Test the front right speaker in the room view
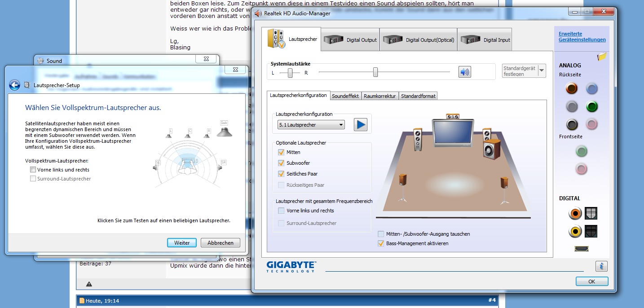 pyautogui.click(x=487, y=135)
